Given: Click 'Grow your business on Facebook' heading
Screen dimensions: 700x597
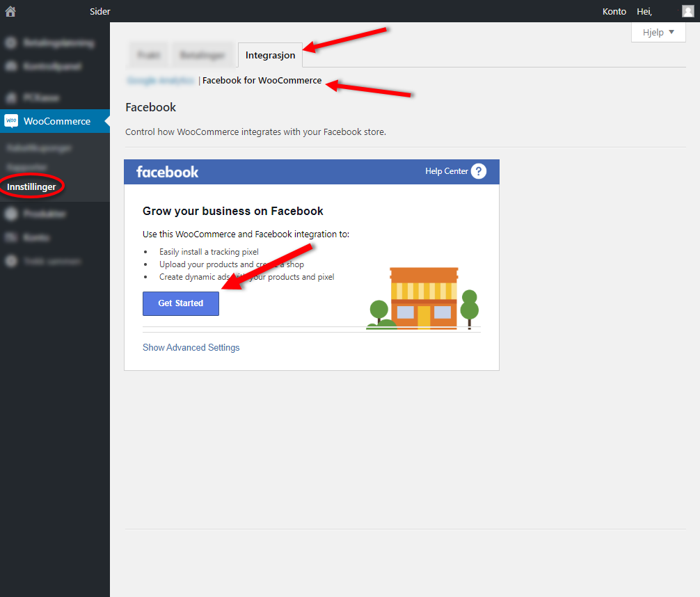Looking at the screenshot, I should point(232,212).
